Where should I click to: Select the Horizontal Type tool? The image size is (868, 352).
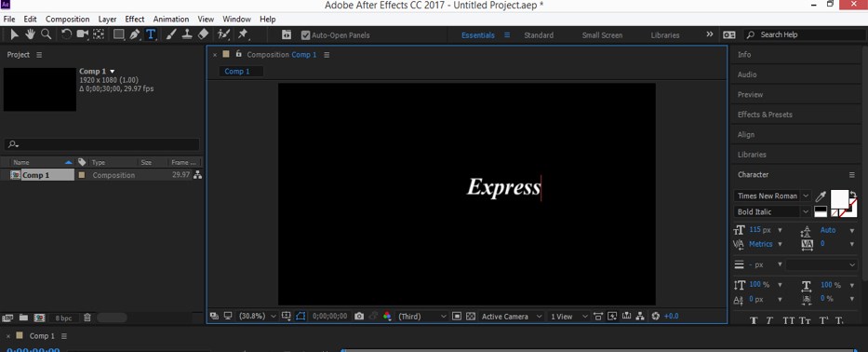coord(151,34)
